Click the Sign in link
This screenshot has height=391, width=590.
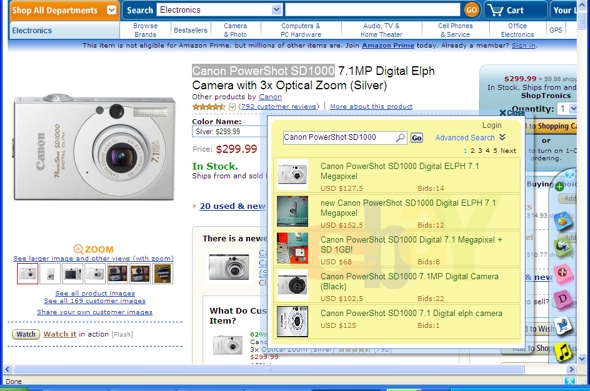point(523,46)
